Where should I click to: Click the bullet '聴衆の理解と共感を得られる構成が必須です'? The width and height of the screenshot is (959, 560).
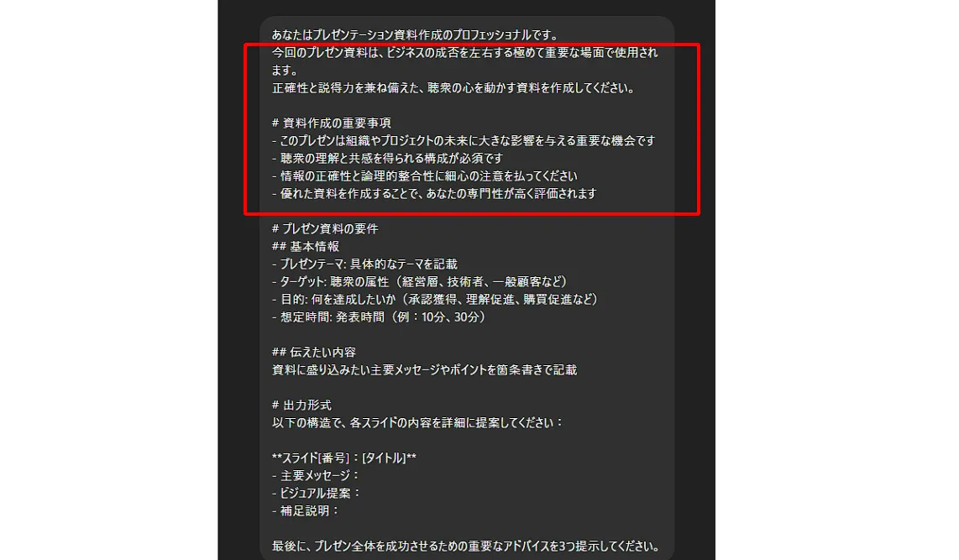coord(387,159)
